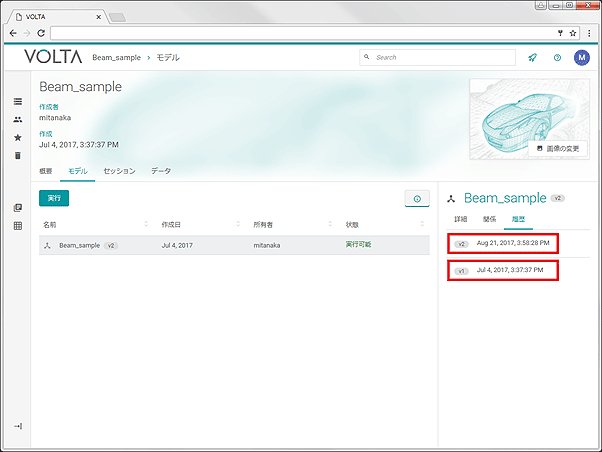Open browser three-dot menu
This screenshot has height=452, width=602.
pos(589,33)
